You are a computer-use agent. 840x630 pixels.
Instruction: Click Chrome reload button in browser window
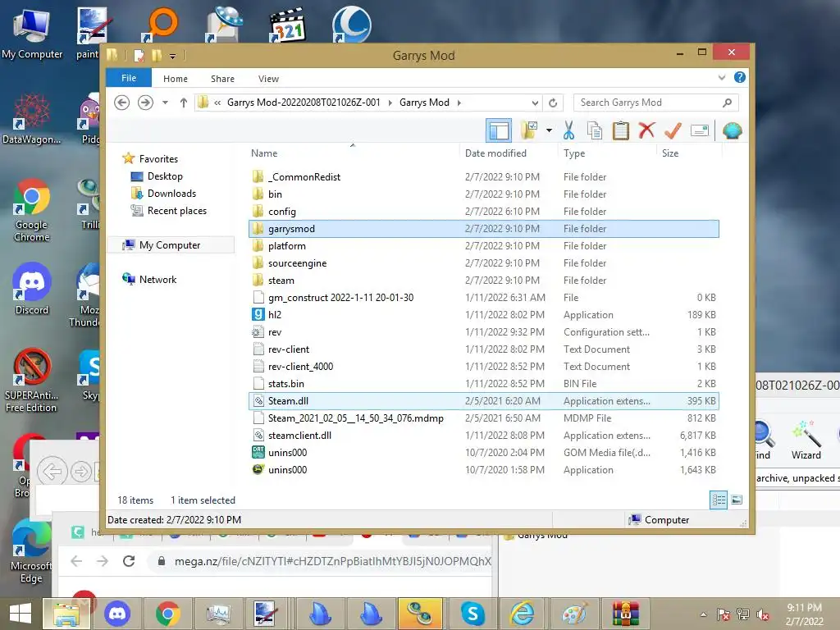coord(129,561)
